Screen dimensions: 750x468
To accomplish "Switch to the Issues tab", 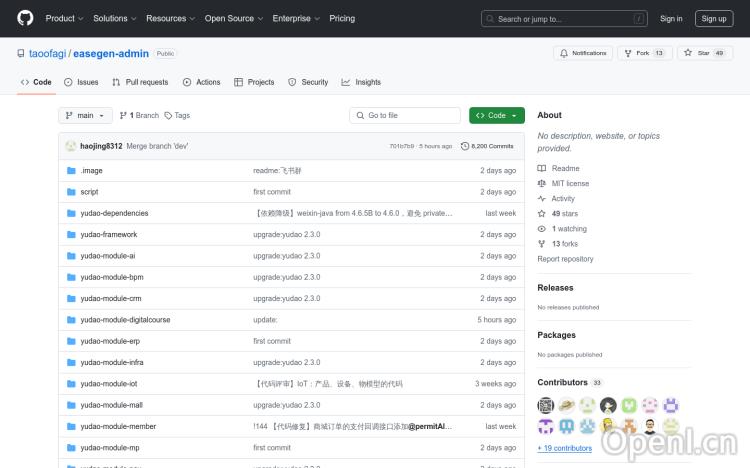I will 81,82.
